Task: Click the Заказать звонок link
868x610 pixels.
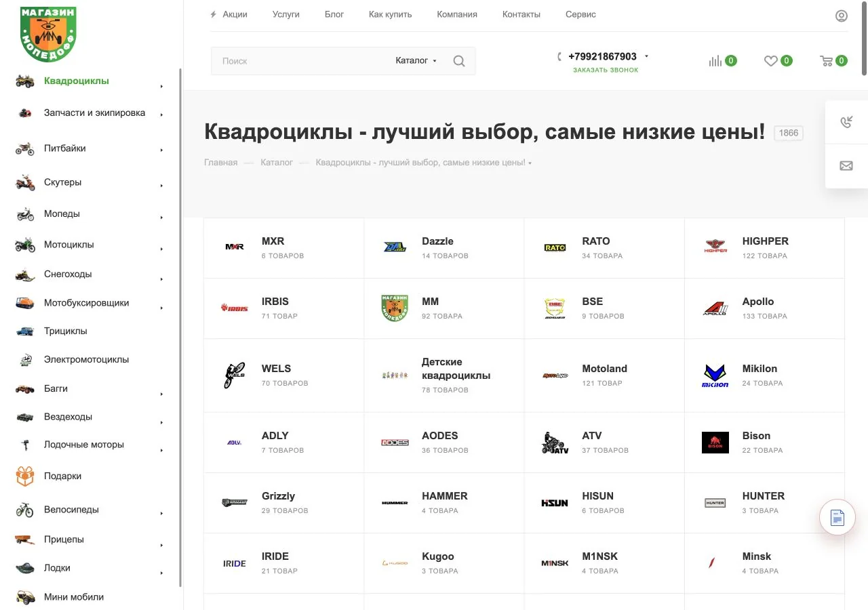Action: pyautogui.click(x=606, y=70)
